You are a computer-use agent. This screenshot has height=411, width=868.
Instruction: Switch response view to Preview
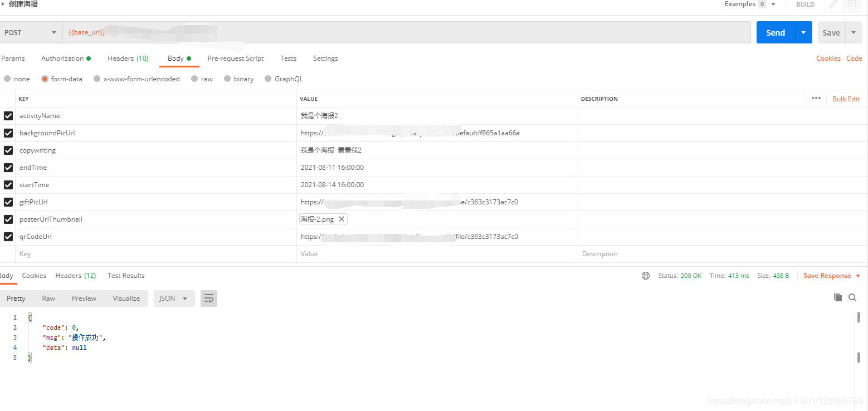[x=84, y=299]
